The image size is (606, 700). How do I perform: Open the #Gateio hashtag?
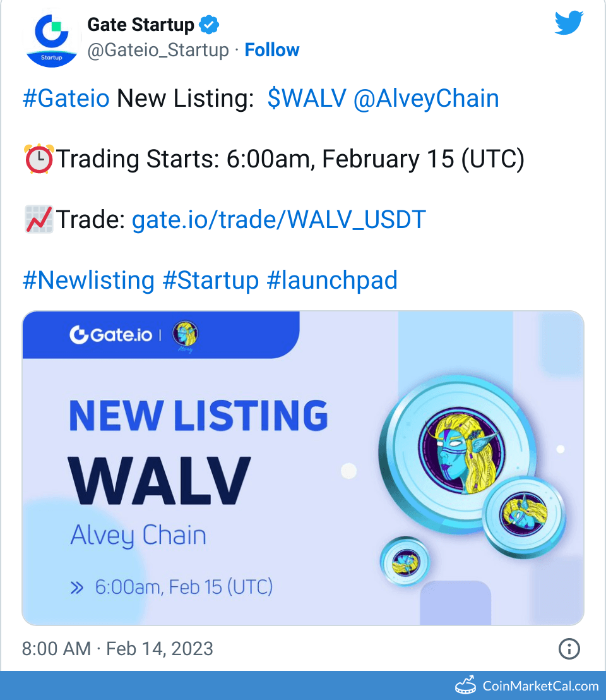[x=66, y=99]
